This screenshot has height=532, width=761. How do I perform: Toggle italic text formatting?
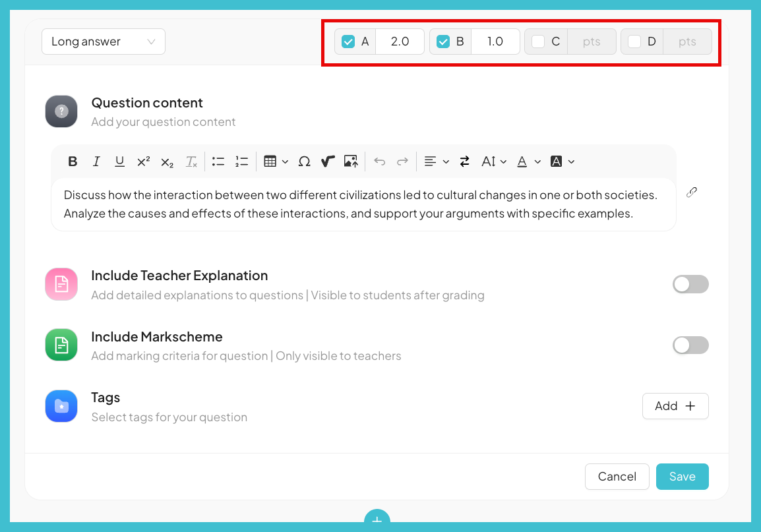96,162
